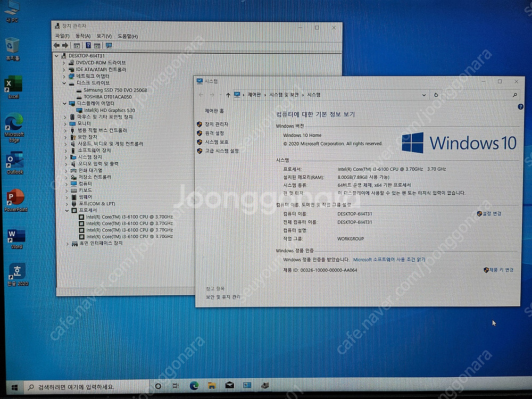Collapse 프로세서 node
This screenshot has height=399, width=532.
tap(67, 210)
